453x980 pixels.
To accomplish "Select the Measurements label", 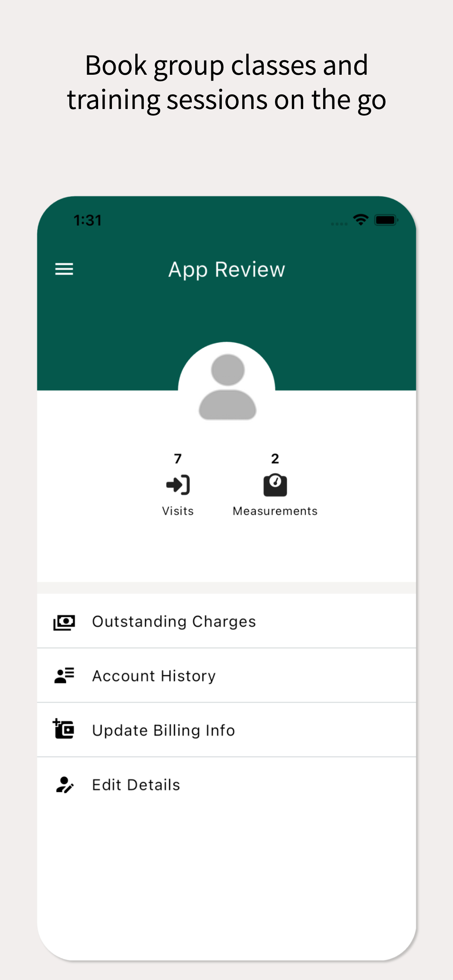I will [x=275, y=511].
